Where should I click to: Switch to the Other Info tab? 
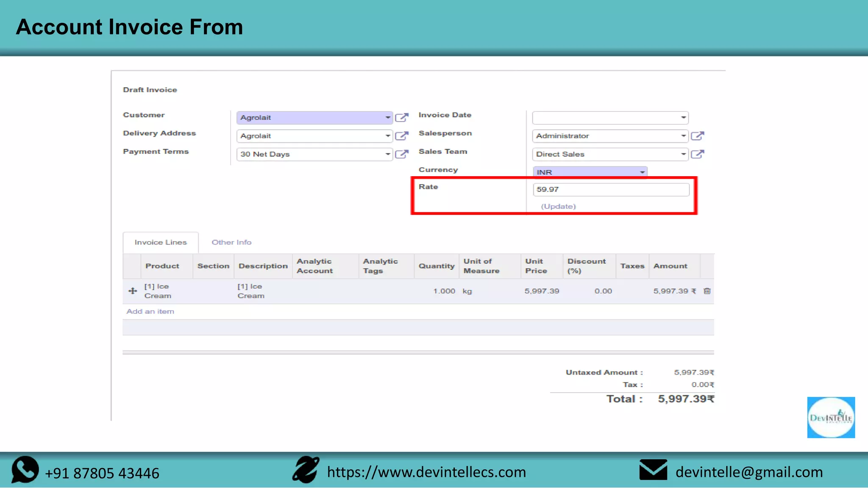[x=231, y=242]
